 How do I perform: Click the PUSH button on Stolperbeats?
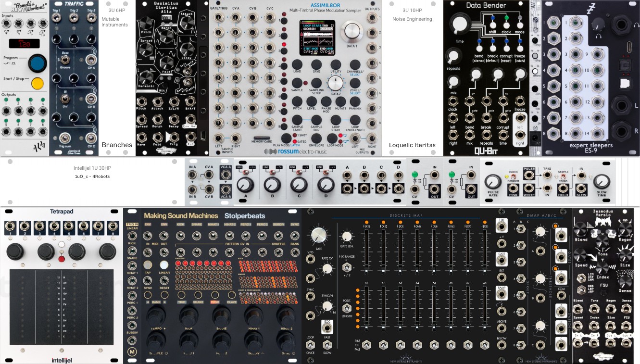(x=216, y=295)
